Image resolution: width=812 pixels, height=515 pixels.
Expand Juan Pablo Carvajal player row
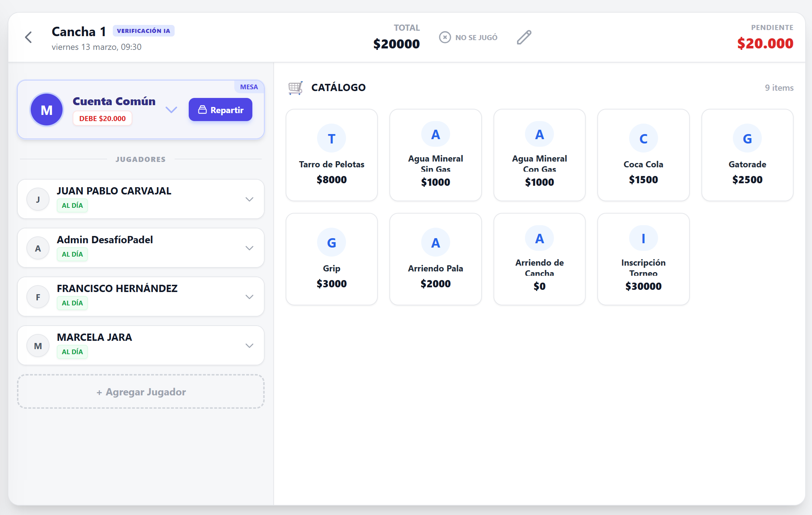[249, 199]
